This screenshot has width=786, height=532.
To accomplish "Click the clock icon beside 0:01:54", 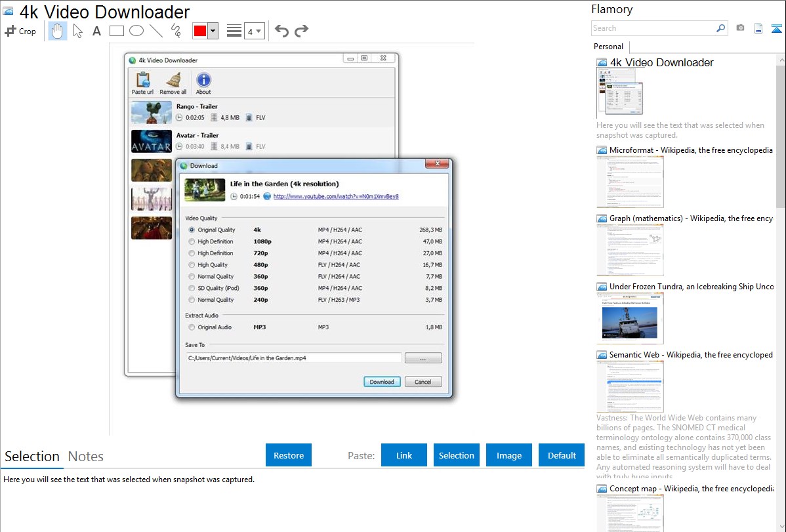I will [x=234, y=197].
